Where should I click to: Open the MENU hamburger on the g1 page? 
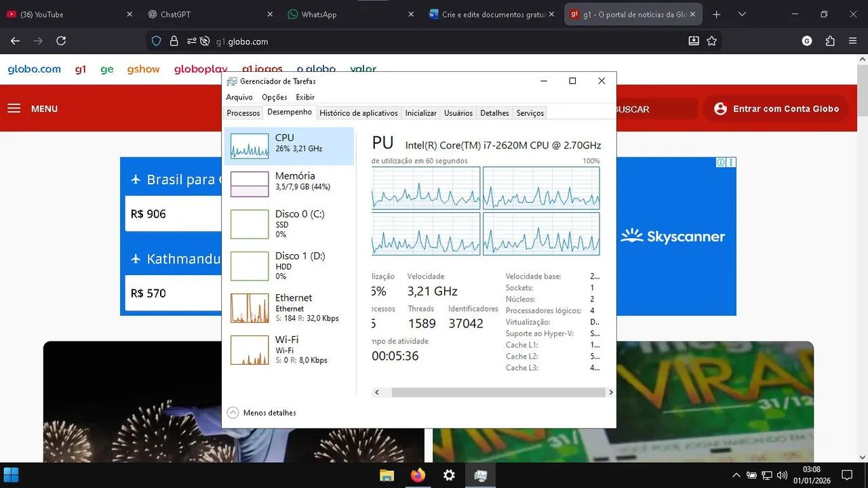[x=14, y=108]
